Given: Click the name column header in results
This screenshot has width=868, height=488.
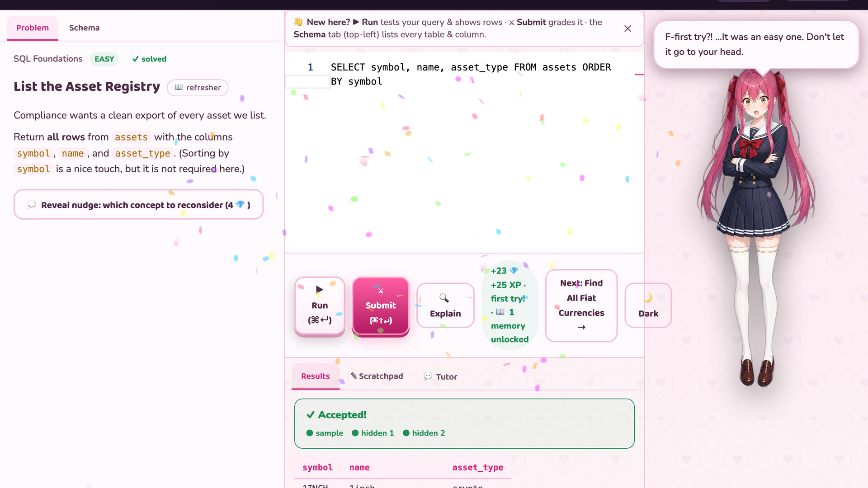Looking at the screenshot, I should tap(359, 468).
